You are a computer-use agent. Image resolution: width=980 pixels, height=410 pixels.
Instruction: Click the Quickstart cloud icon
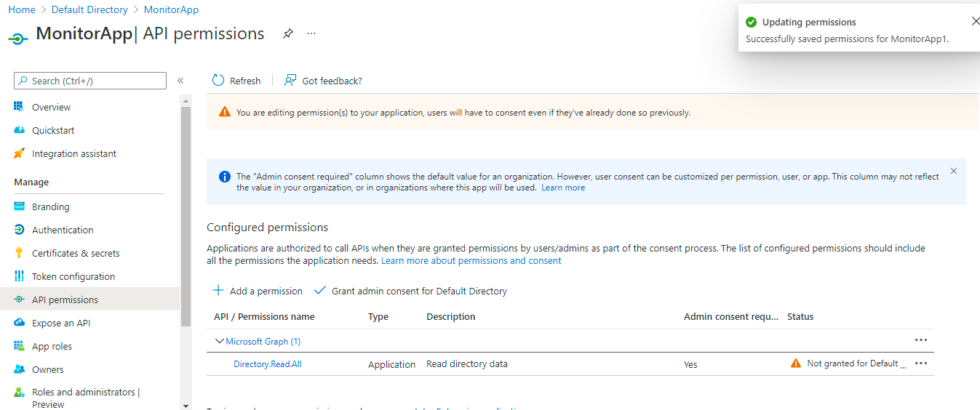tap(19, 130)
